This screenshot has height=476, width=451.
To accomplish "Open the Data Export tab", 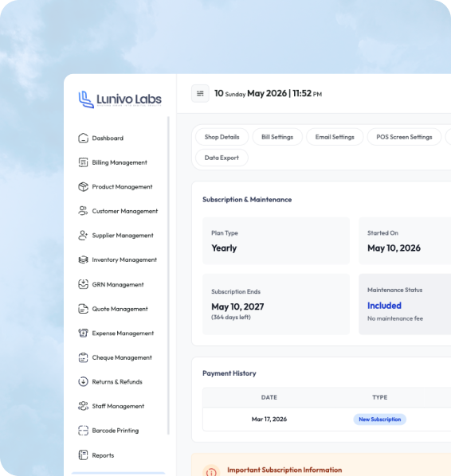I will coord(222,158).
